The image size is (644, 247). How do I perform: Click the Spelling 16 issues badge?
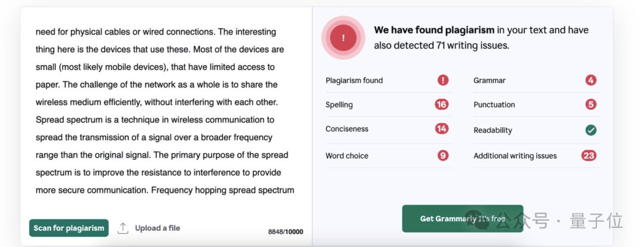[x=441, y=104]
